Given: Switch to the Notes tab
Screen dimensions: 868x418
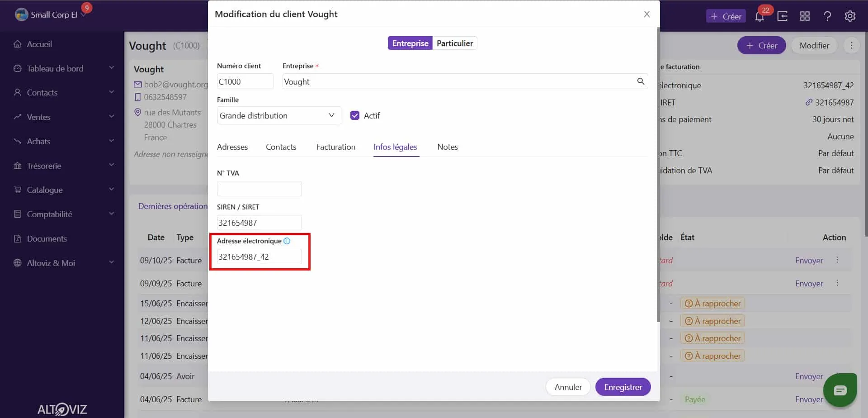Looking at the screenshot, I should (448, 147).
